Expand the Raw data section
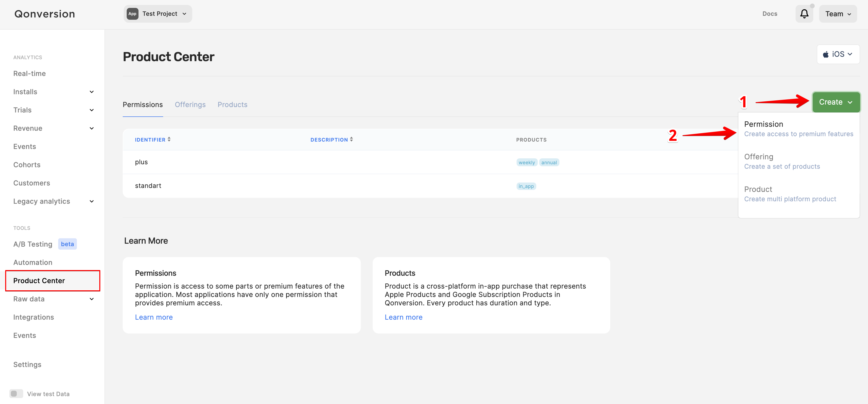Viewport: 868px width, 404px height. [x=91, y=299]
